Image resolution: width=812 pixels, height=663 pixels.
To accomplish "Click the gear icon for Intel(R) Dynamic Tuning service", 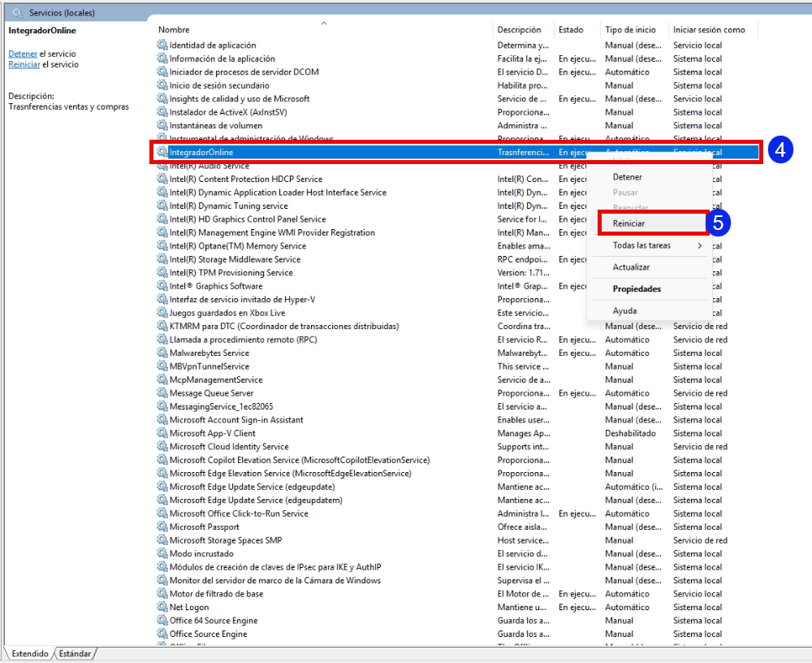I will [162, 206].
